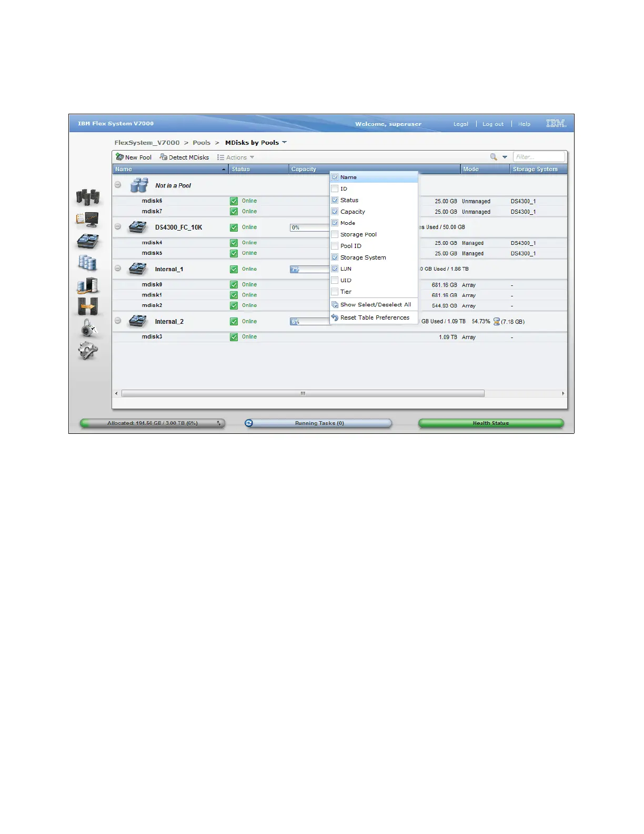Choose Show Select/Deselect All menu entry
644x834 pixels.
pos(374,305)
